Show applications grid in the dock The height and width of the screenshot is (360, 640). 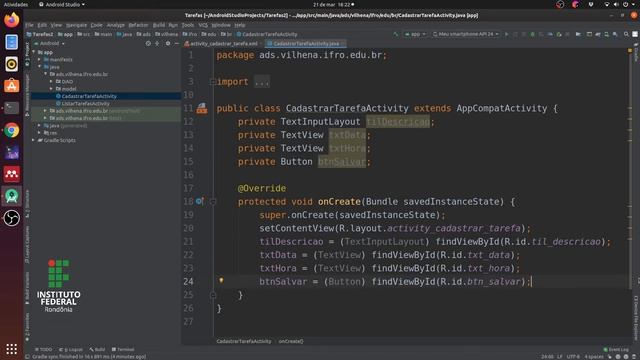11,349
